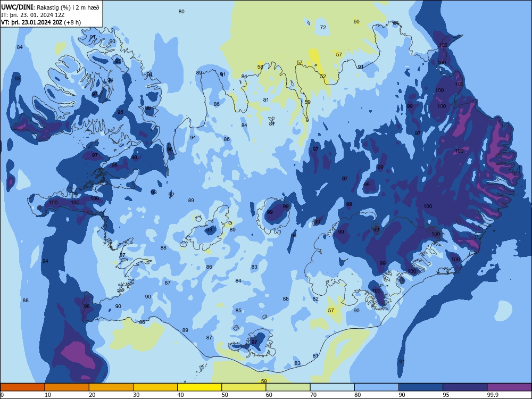Select the legend tick label '50'
Screen dimensions: 532x399
coord(225,395)
